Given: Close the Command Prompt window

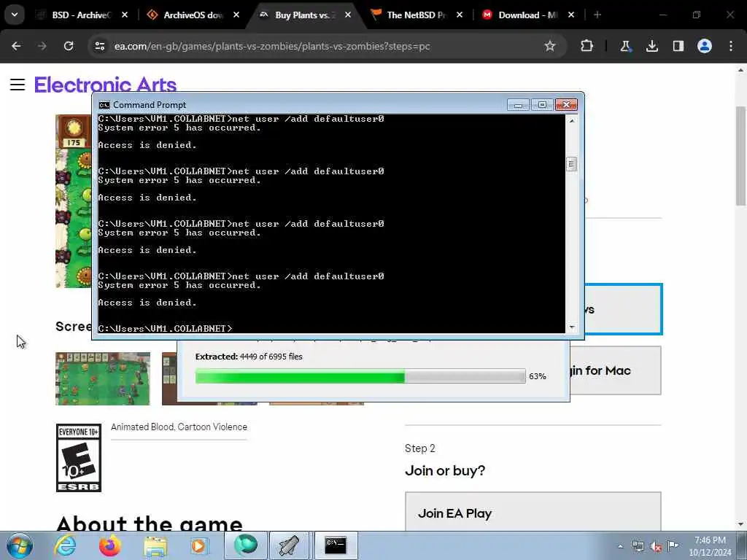Looking at the screenshot, I should coord(566,105).
